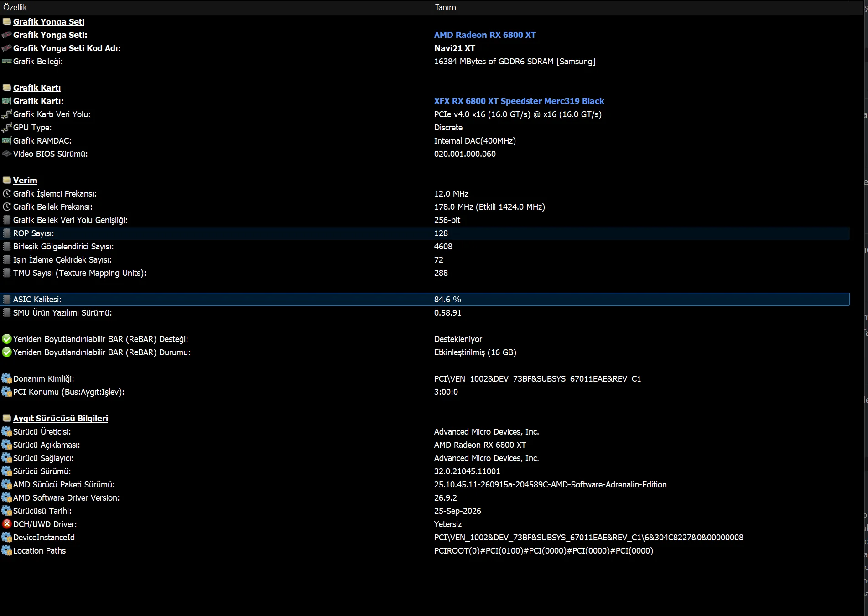Select the AMD Software Driver Version row

point(425,497)
